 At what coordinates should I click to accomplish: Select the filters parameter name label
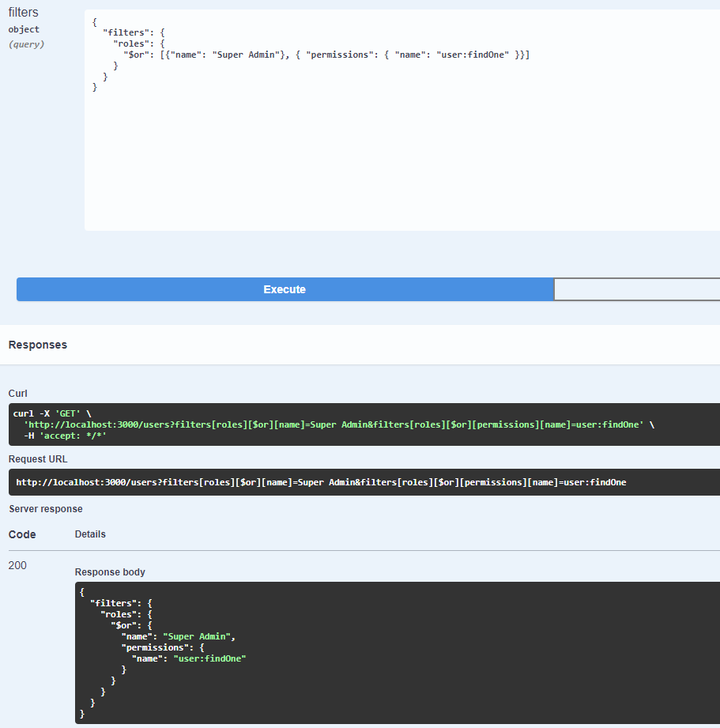(x=23, y=12)
